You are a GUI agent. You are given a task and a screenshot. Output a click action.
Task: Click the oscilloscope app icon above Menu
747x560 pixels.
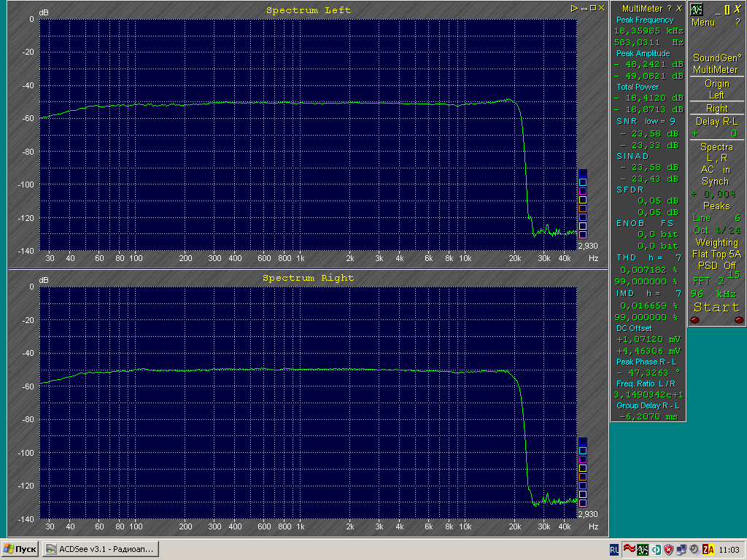click(697, 9)
